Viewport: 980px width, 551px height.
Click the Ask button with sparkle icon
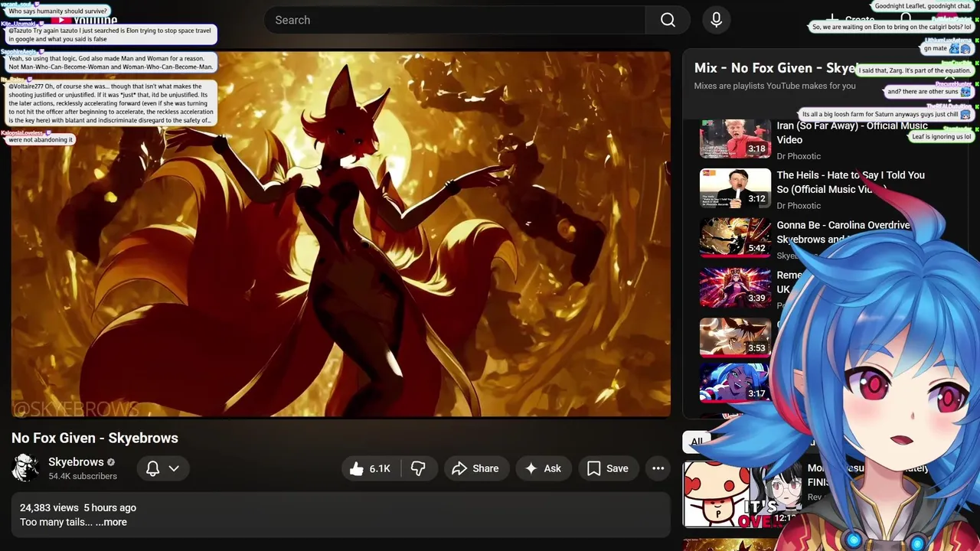pyautogui.click(x=544, y=468)
